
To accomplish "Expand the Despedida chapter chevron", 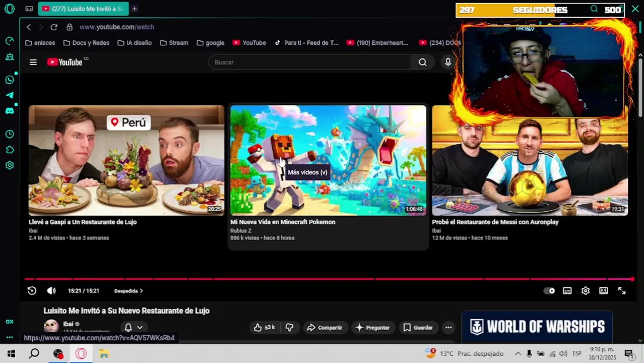I will click(x=141, y=291).
